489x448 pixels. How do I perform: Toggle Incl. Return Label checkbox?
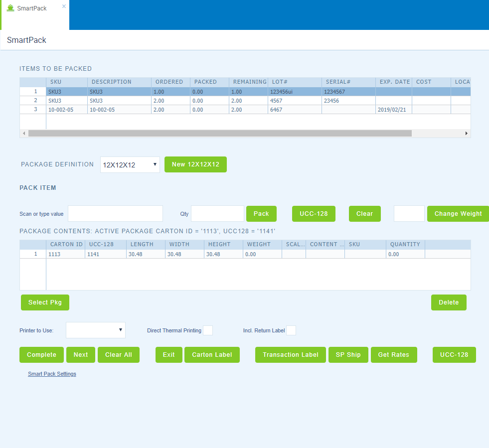click(x=291, y=330)
